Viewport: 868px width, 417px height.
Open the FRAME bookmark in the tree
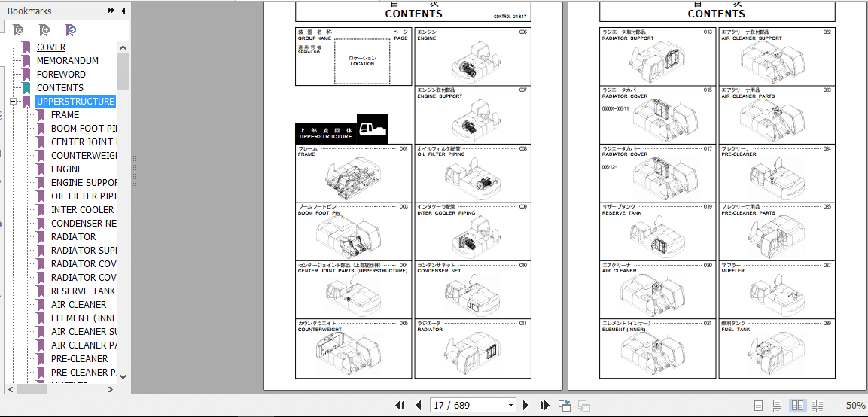tap(65, 115)
